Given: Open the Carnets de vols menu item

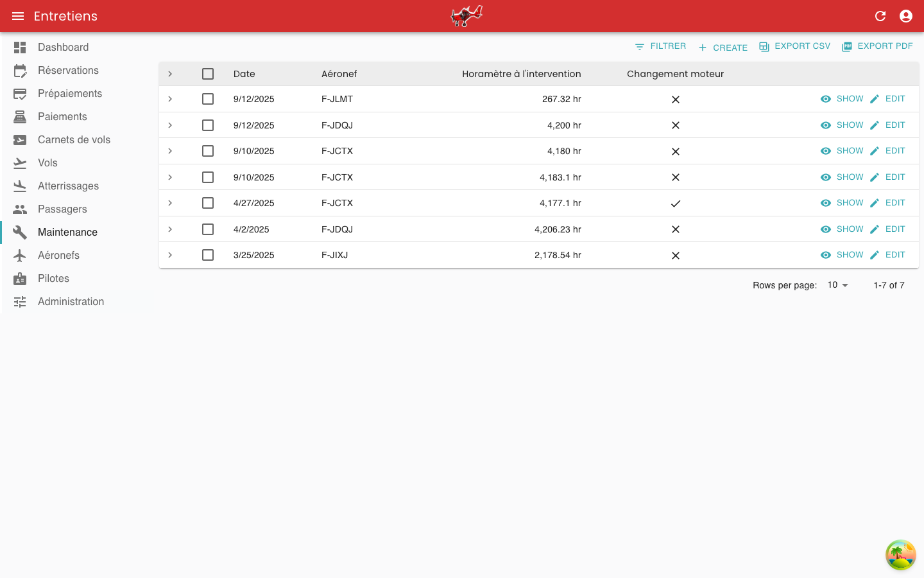Looking at the screenshot, I should [x=74, y=140].
